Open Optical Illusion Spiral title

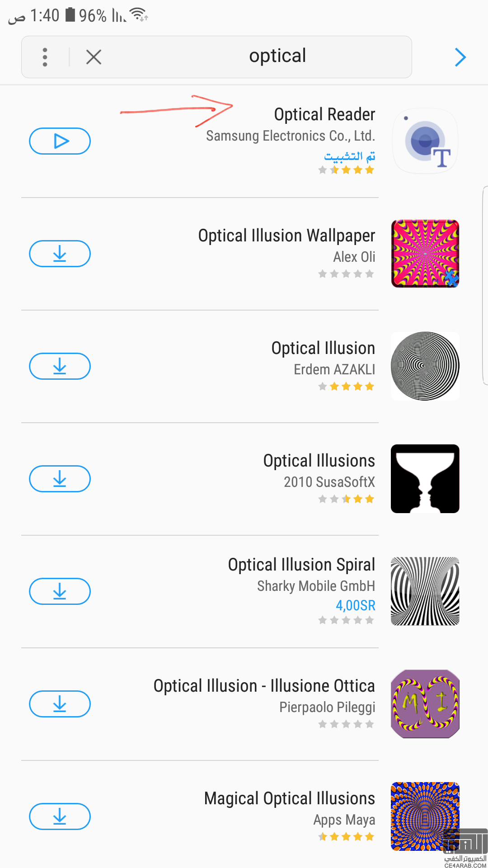click(x=301, y=565)
